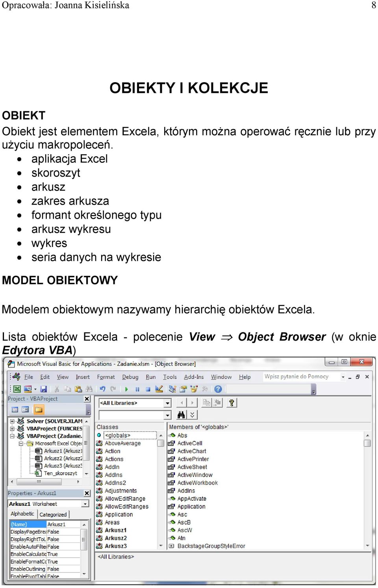Click the Reset stop square icon
The width and height of the screenshot is (378, 588).
(x=148, y=389)
